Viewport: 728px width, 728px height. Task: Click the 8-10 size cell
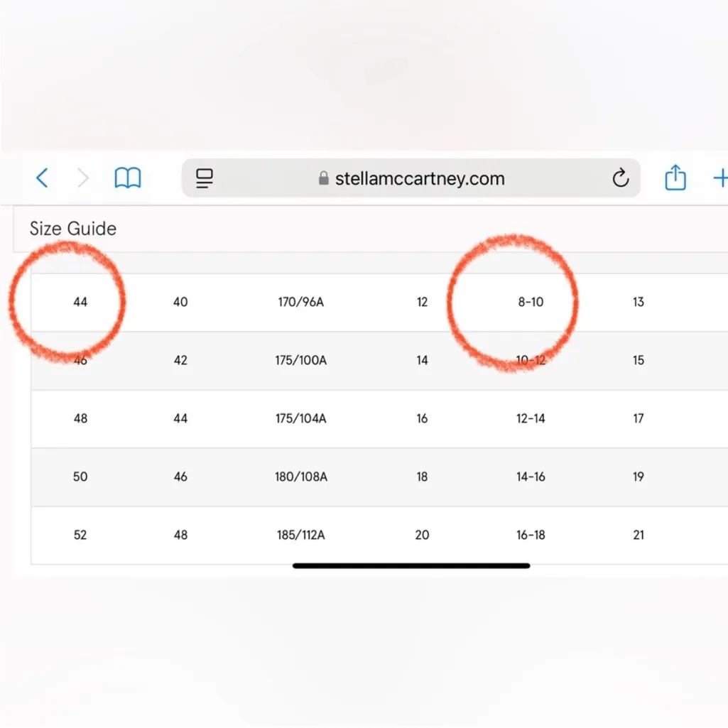[x=531, y=303]
